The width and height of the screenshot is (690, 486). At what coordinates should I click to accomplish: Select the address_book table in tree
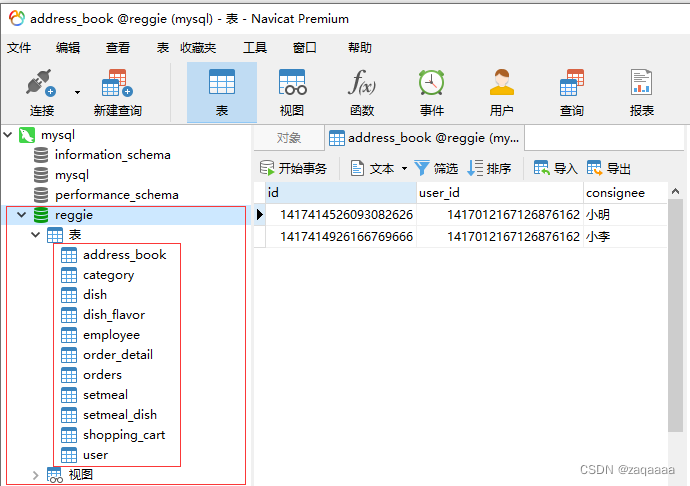click(x=125, y=255)
